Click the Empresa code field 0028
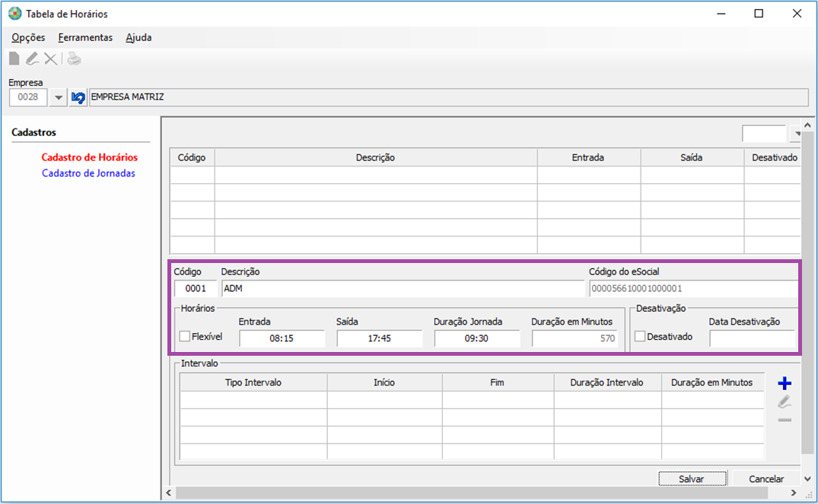 tap(28, 97)
